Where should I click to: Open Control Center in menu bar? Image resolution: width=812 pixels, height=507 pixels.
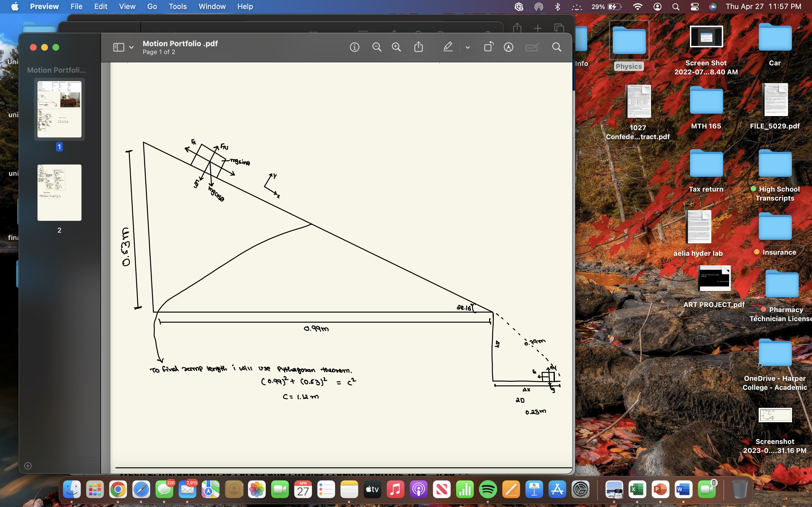point(694,7)
